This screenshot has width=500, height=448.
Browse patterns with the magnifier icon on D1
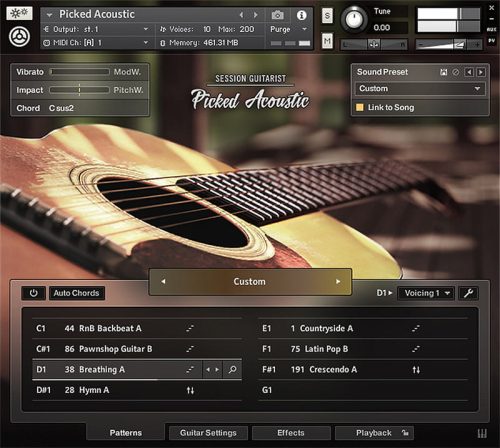click(x=232, y=369)
